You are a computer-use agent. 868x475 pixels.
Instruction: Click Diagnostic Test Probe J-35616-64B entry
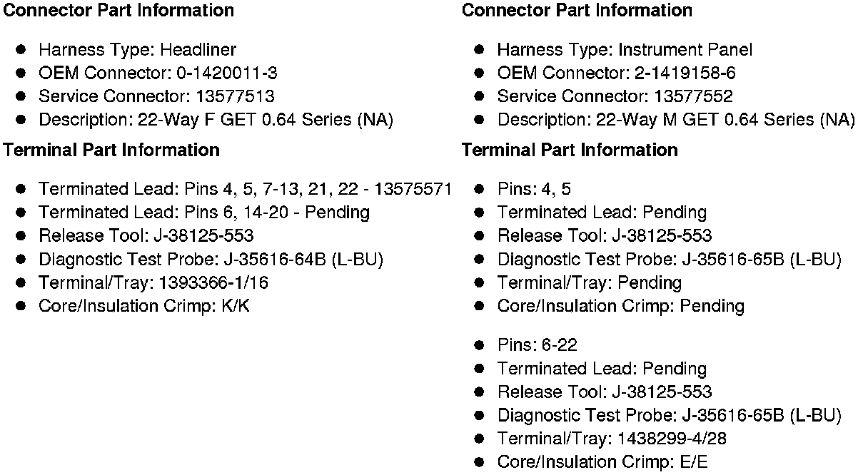[211, 260]
